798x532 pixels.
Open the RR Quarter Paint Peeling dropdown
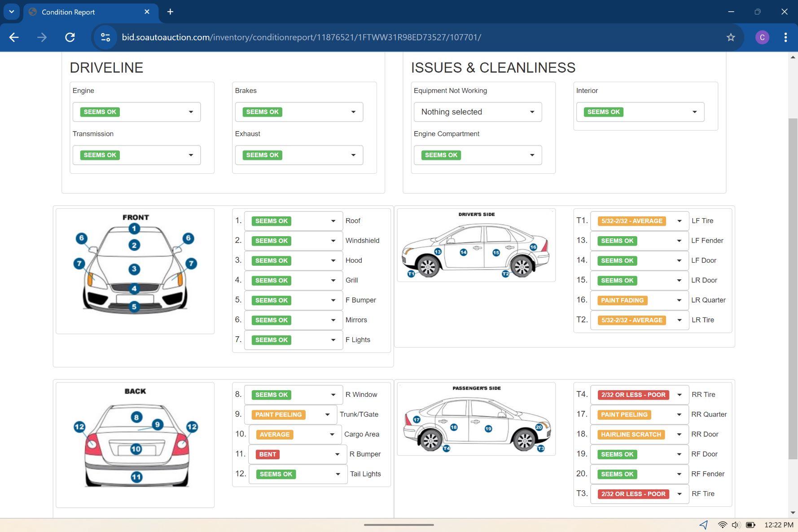(x=640, y=414)
